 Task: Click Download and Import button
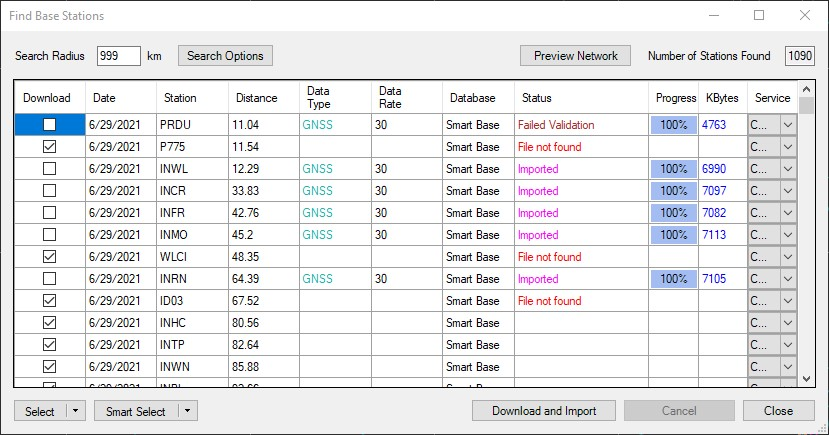pyautogui.click(x=544, y=411)
